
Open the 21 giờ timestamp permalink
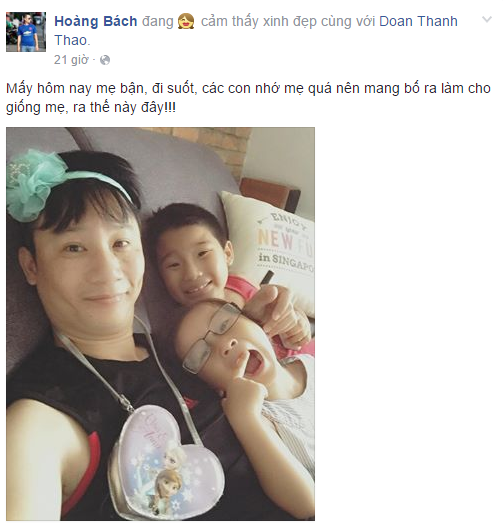coord(71,60)
